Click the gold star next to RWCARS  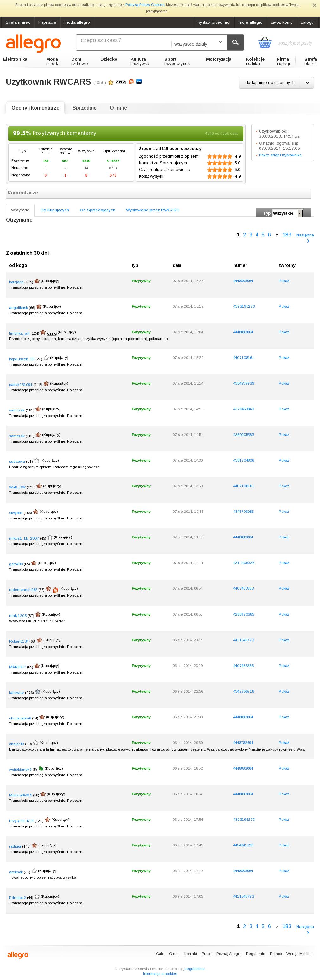[x=111, y=82]
